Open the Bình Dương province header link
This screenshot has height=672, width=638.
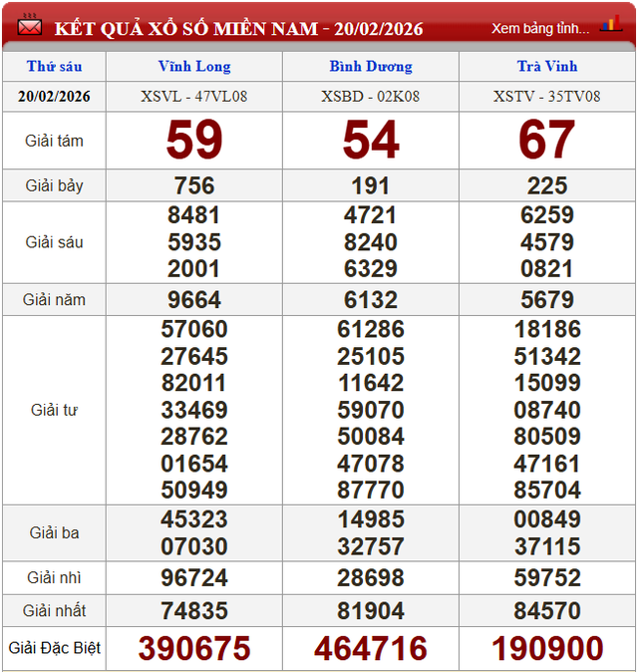pyautogui.click(x=370, y=67)
